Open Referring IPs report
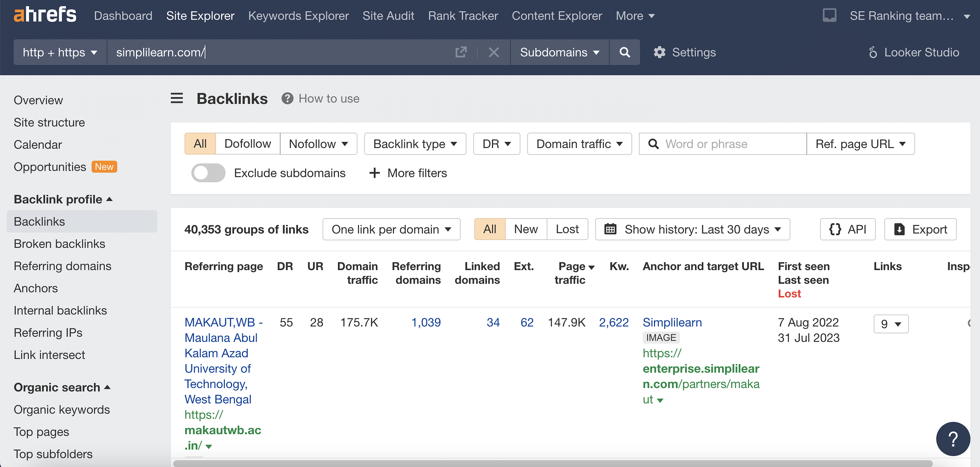Image resolution: width=980 pixels, height=467 pixels. tap(48, 333)
